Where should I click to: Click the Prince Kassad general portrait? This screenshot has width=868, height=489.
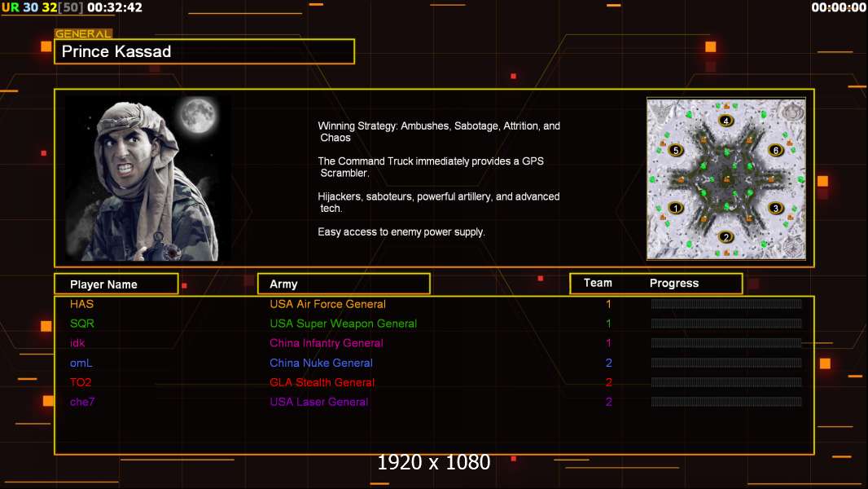[x=148, y=178]
